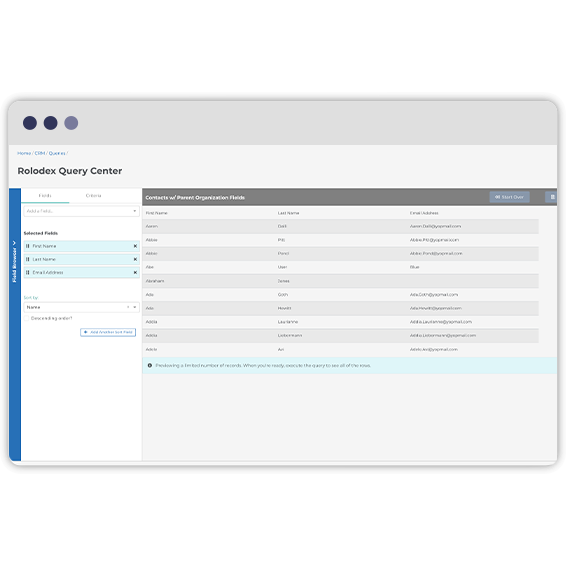Open the Add a Field dropdown

(x=82, y=211)
